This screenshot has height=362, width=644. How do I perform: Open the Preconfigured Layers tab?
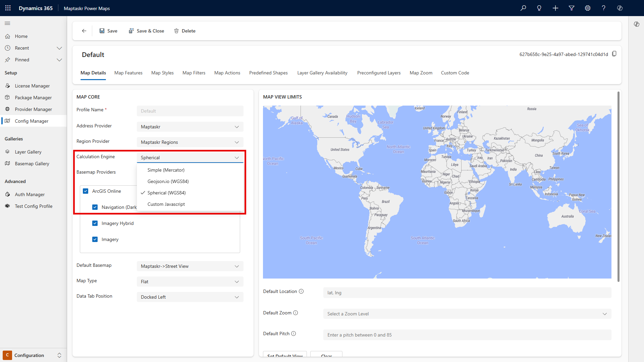click(378, 73)
